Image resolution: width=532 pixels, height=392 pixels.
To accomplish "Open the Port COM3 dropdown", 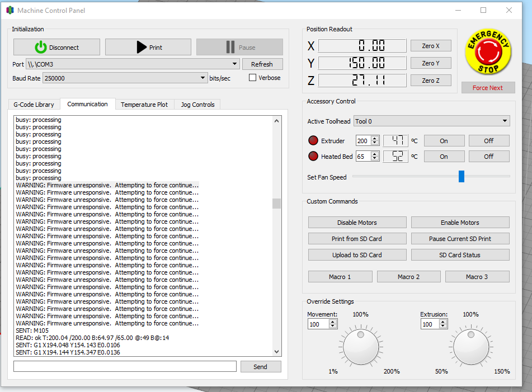I will tap(133, 64).
